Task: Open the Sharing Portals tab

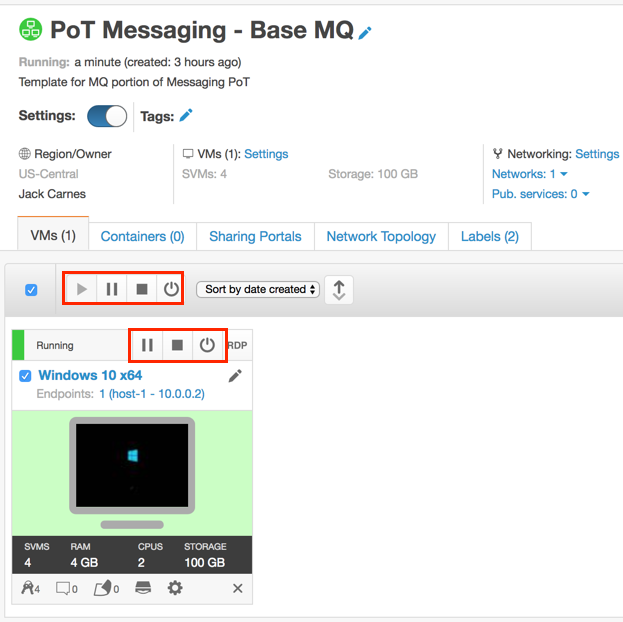Action: coord(255,236)
